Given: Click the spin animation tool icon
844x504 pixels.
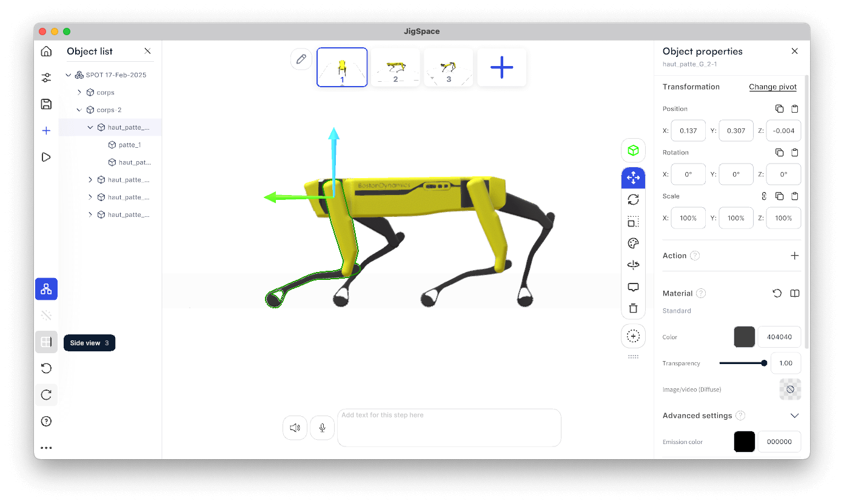Looking at the screenshot, I should [633, 265].
